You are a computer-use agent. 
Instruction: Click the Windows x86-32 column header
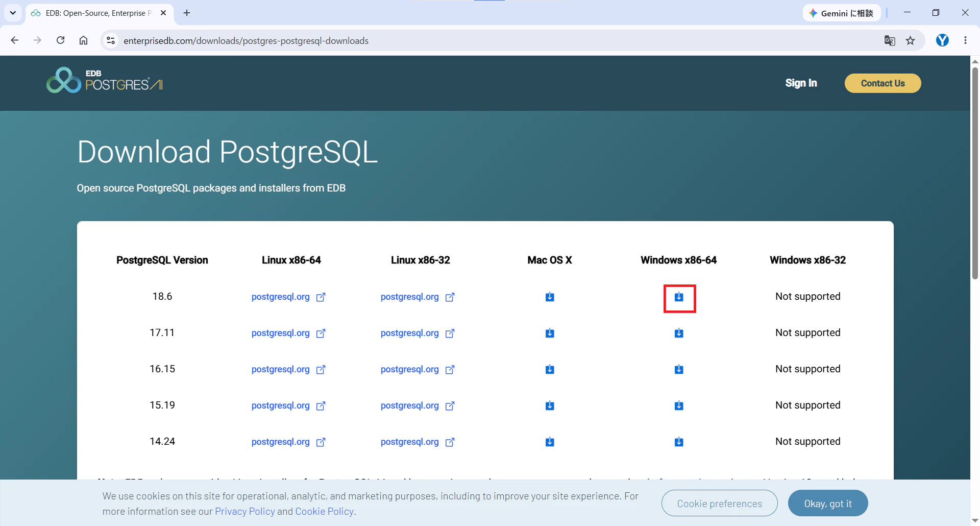click(x=808, y=260)
